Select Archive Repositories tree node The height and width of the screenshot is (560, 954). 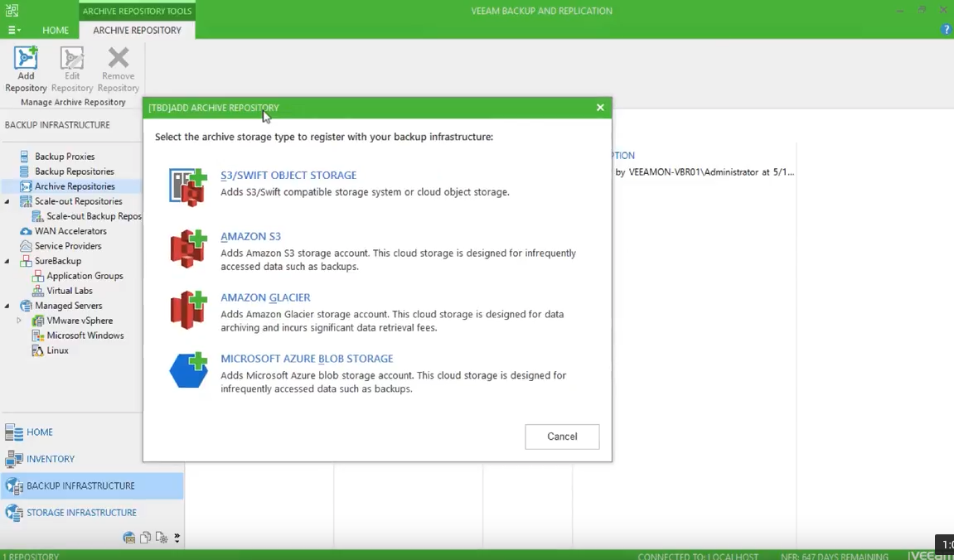coord(75,186)
